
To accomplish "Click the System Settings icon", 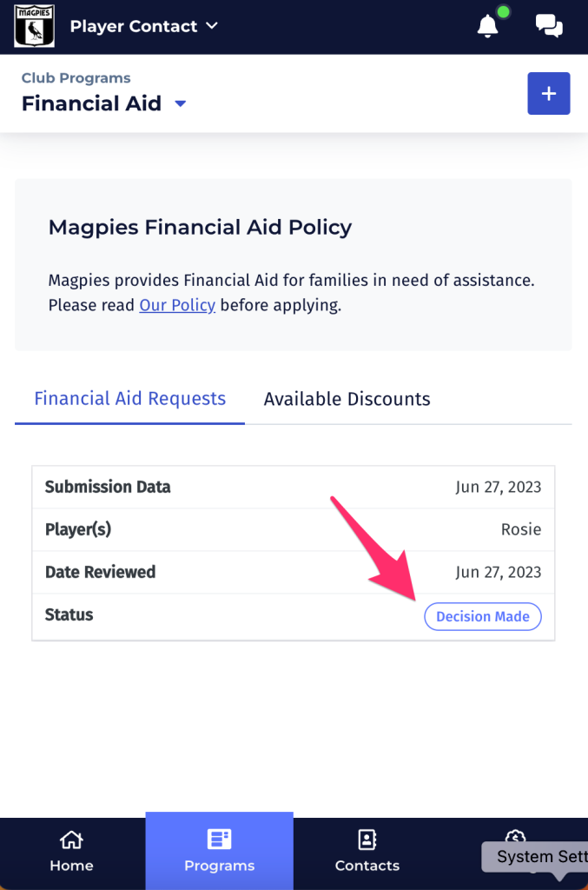I will (515, 836).
